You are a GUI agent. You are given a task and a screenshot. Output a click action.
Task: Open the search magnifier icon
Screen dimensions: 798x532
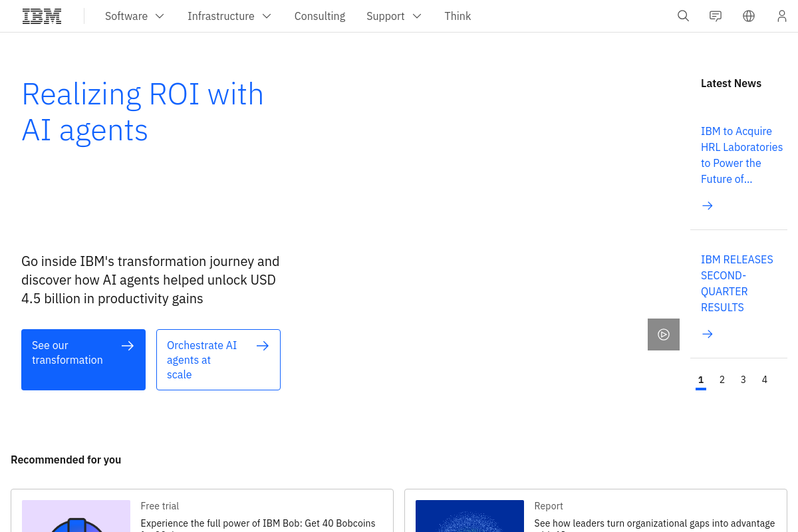pyautogui.click(x=683, y=16)
